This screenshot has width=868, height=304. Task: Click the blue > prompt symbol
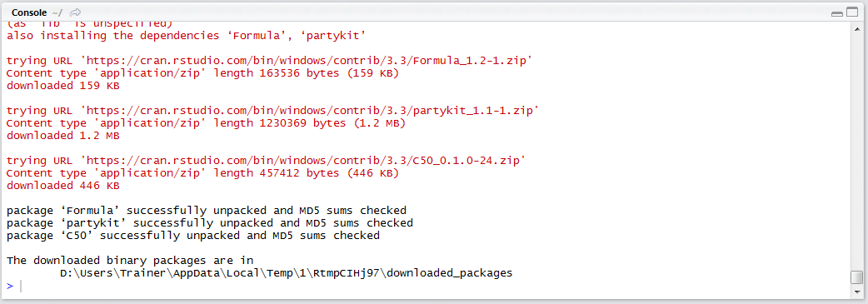click(x=9, y=286)
